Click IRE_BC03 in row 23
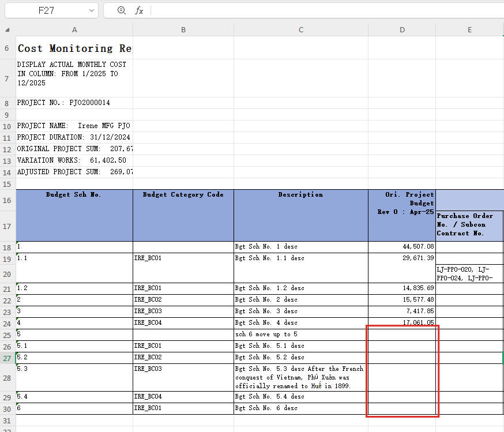This screenshot has width=504, height=432. [183, 312]
